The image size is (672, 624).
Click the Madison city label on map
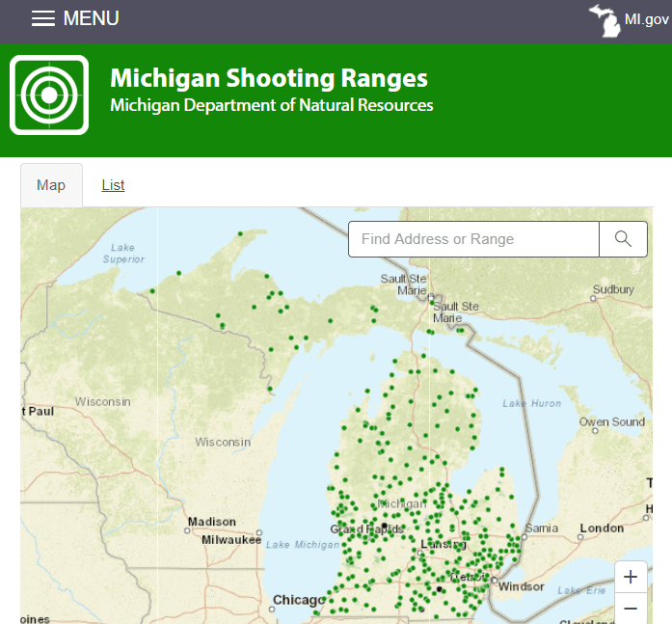[212, 522]
